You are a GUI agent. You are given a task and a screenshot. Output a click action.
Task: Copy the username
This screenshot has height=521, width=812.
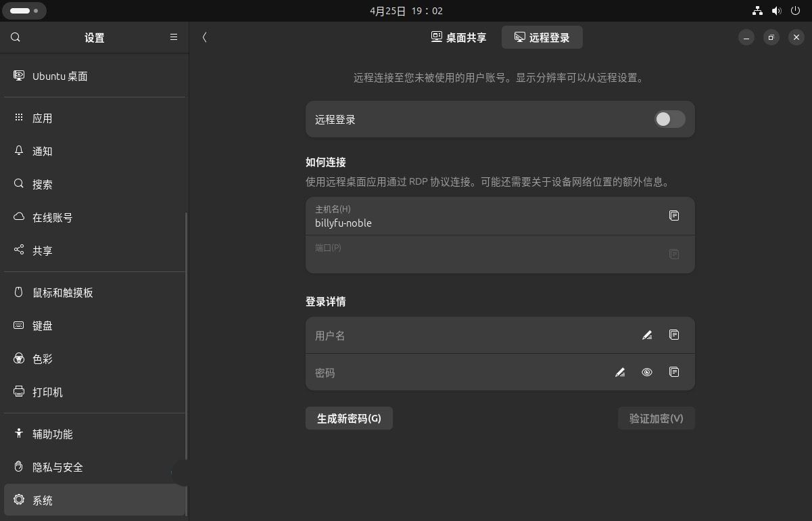[673, 335]
